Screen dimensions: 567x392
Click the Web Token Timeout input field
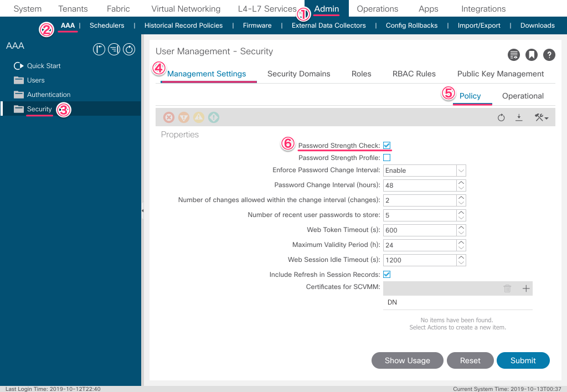420,230
